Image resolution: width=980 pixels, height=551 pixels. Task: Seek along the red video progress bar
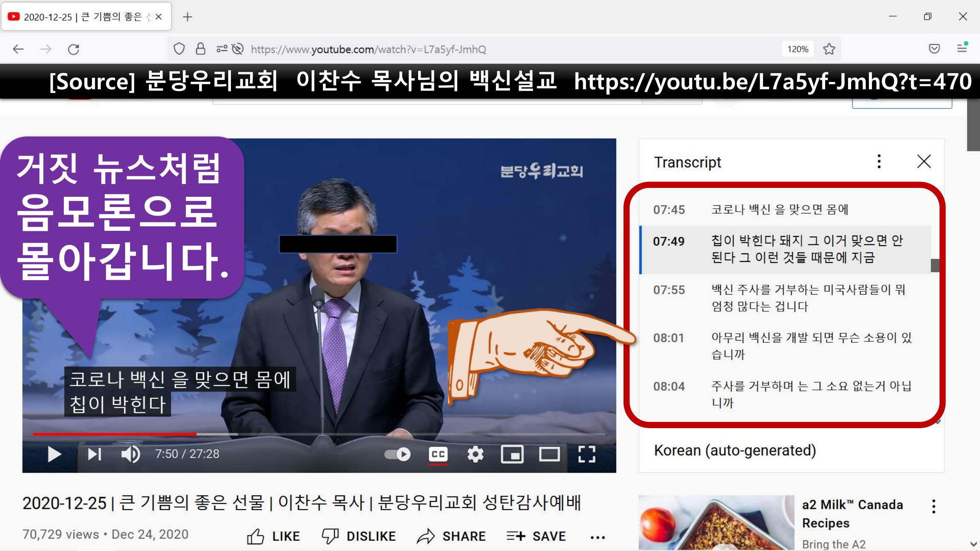pyautogui.click(x=319, y=434)
